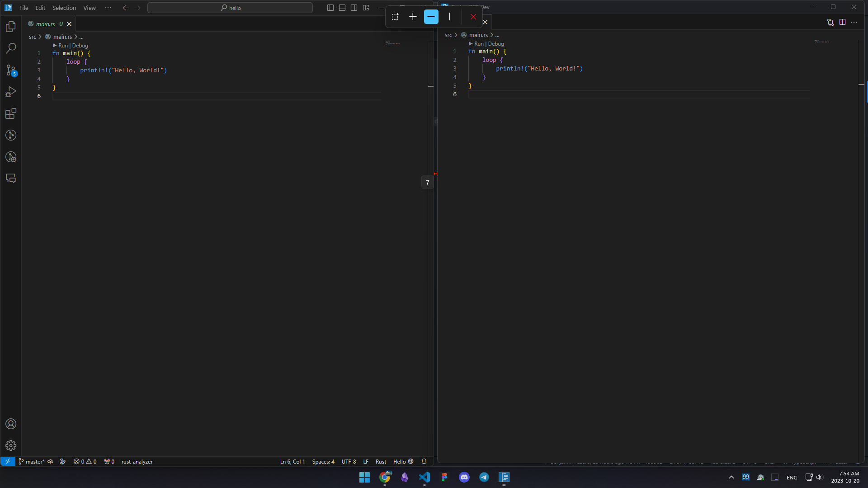This screenshot has width=868, height=488.
Task: Expand the breadcrumb ellipsis after main.rs
Action: click(81, 37)
